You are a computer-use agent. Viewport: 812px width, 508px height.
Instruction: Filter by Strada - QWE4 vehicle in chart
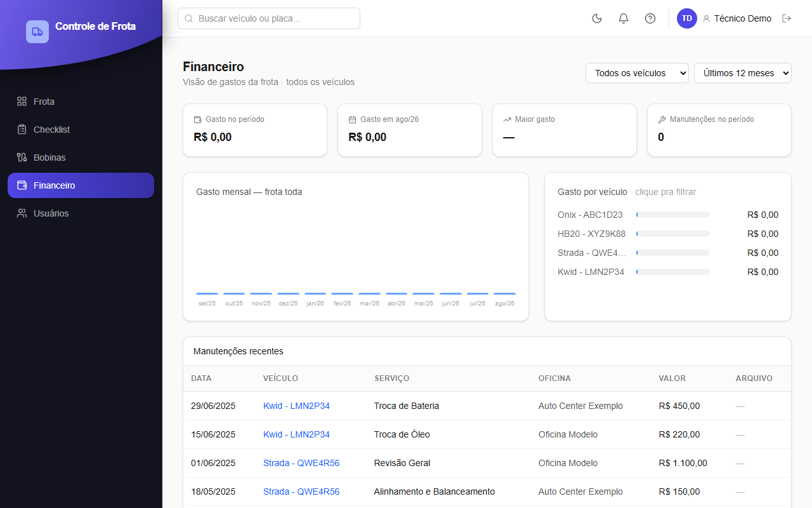(x=668, y=253)
